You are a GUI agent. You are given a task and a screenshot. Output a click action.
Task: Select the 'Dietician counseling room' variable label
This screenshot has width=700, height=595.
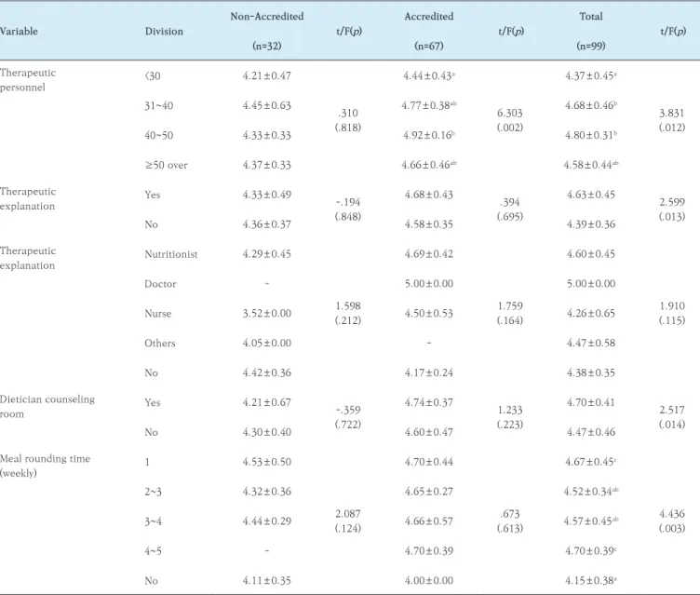[x=47, y=407]
